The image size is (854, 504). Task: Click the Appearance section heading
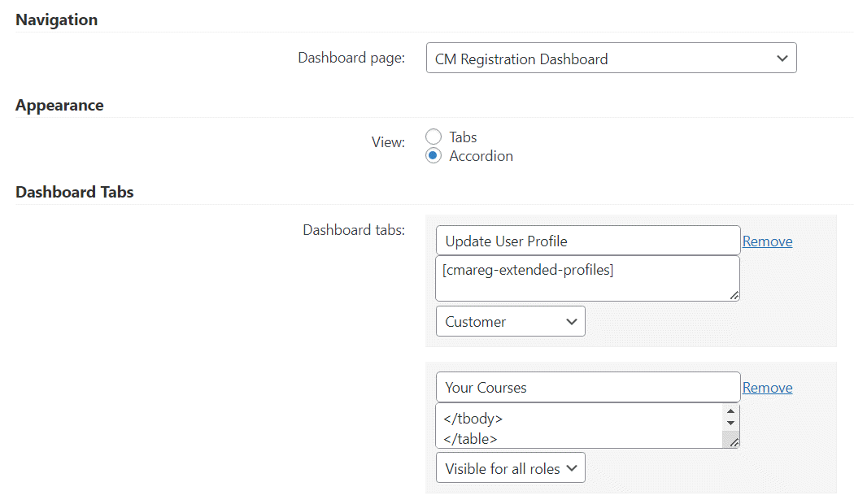coord(59,105)
